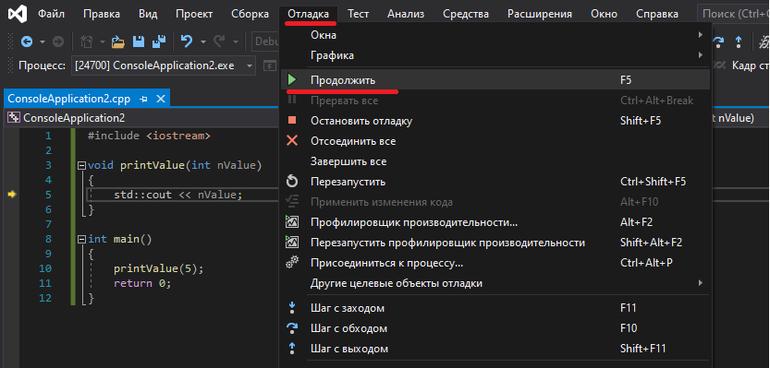Screen dimensions: 770x368
Task: Click the Performance Profiler chart icon
Action: tap(292, 222)
